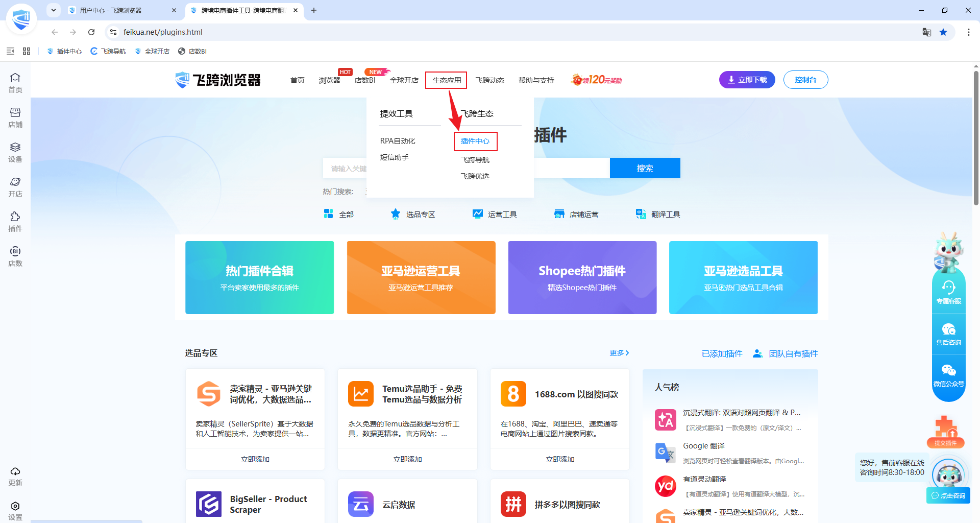Select the 全部 category tab
The image size is (980, 523).
[x=339, y=214]
